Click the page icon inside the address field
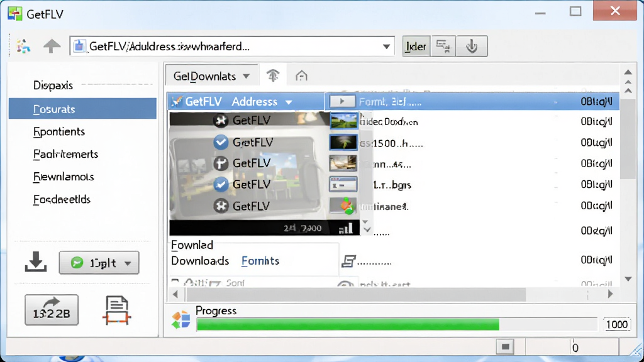 (79, 47)
